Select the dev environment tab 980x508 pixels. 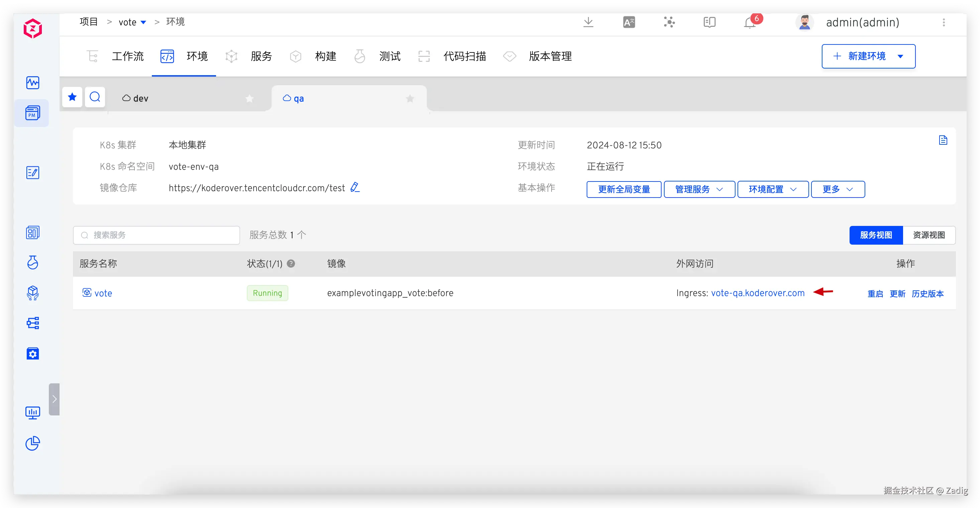140,99
